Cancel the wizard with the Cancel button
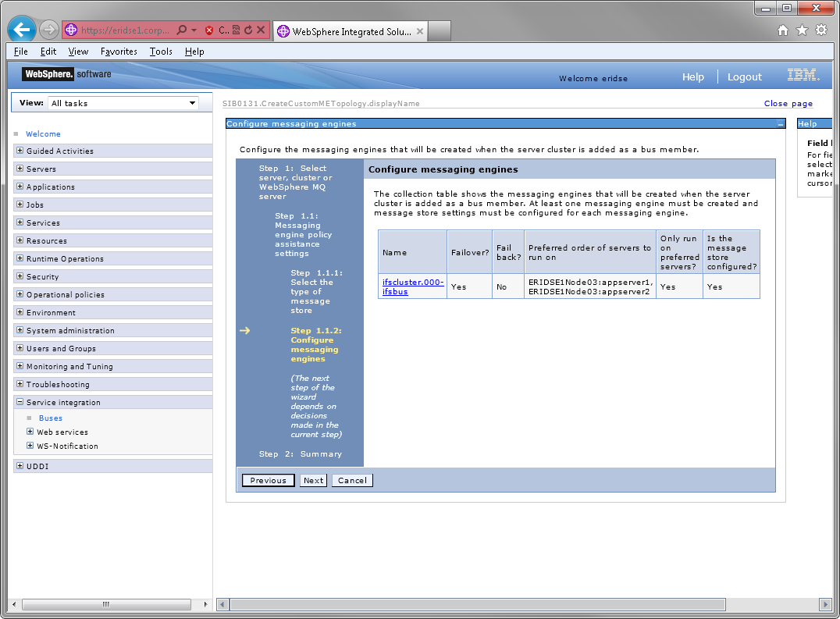 pos(353,481)
